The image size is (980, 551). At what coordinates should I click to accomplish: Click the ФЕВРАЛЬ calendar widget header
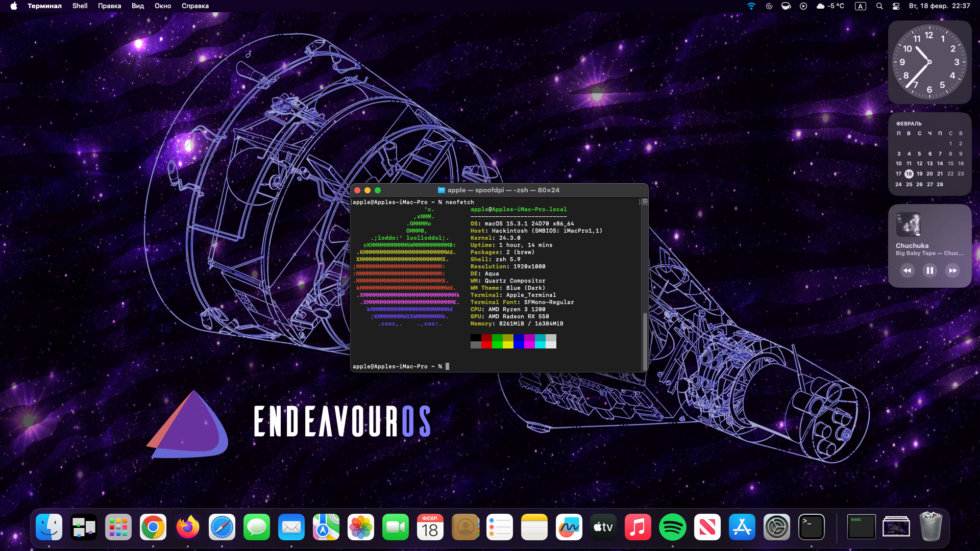pos(909,123)
